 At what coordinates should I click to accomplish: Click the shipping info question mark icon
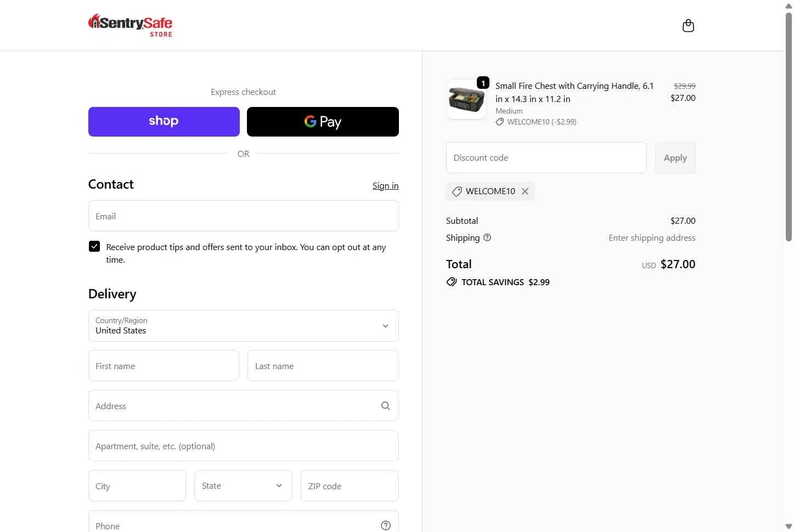tap(487, 237)
